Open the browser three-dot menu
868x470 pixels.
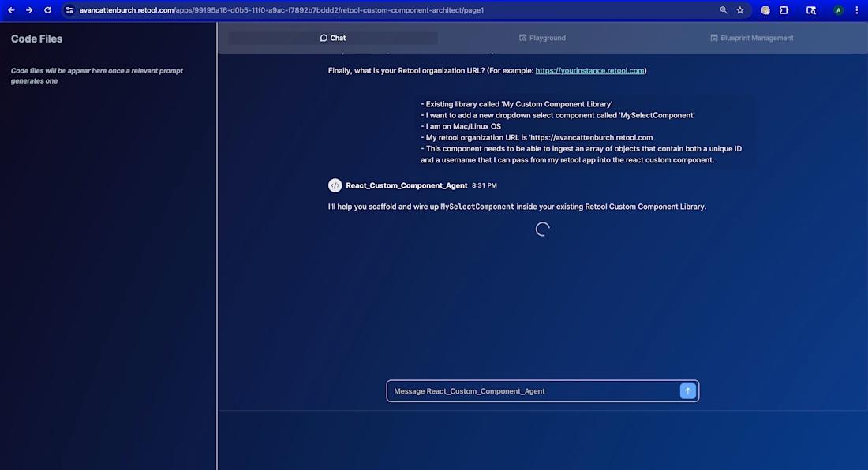pyautogui.click(x=857, y=10)
